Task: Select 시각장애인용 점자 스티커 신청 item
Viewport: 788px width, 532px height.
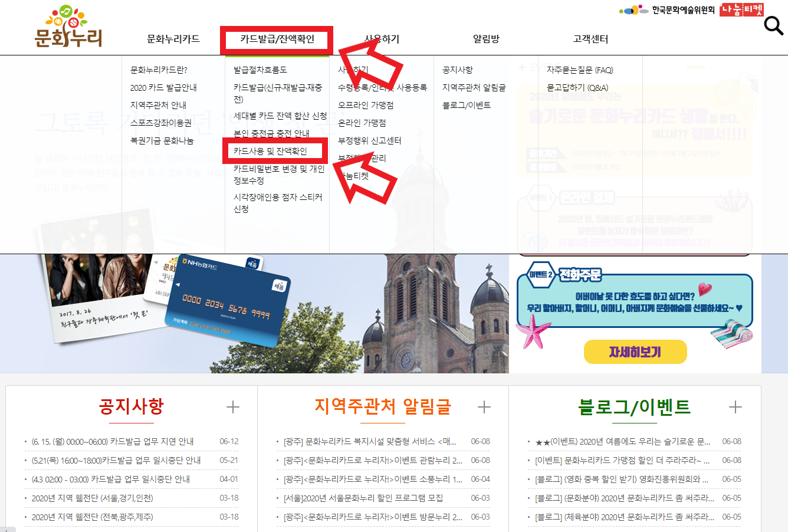Action: click(x=278, y=203)
